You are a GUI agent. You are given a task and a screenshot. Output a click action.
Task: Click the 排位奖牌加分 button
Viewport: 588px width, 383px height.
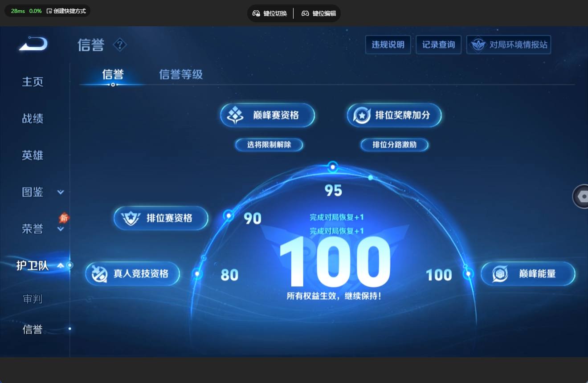click(x=394, y=115)
